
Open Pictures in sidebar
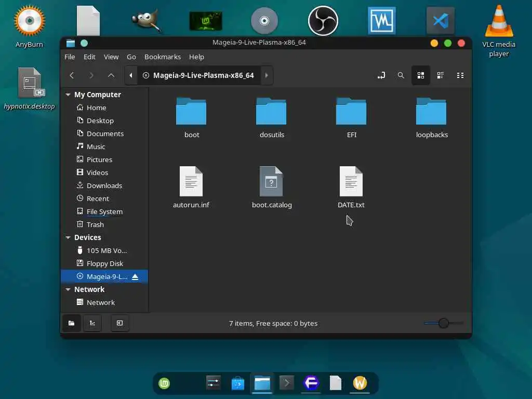point(104,159)
